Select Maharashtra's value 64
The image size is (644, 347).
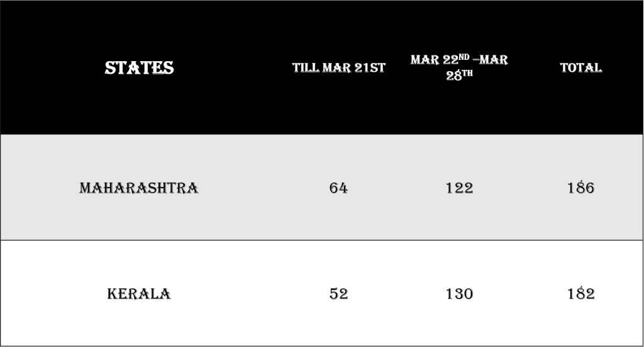point(338,188)
